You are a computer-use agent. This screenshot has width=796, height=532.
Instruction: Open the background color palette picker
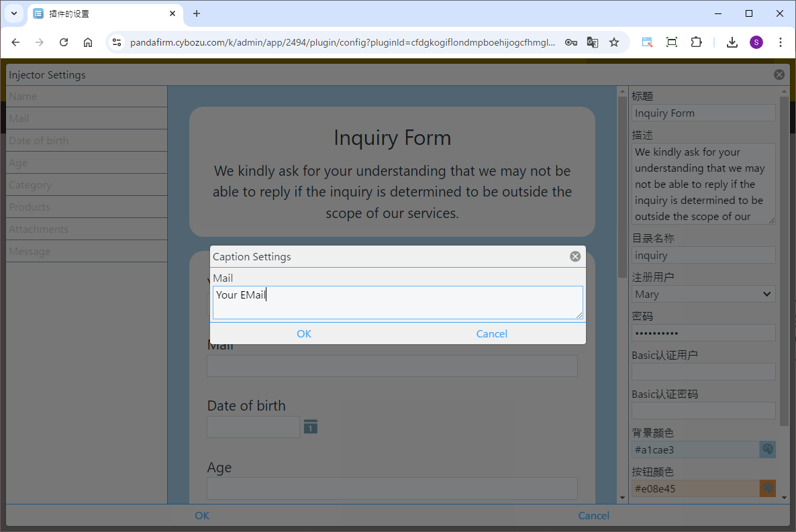pyautogui.click(x=768, y=449)
